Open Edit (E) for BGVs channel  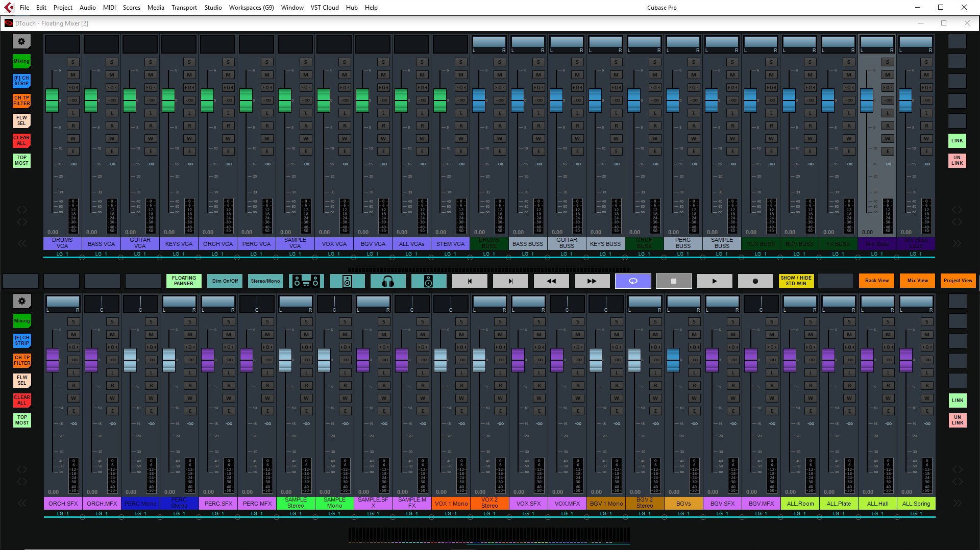pyautogui.click(x=694, y=411)
